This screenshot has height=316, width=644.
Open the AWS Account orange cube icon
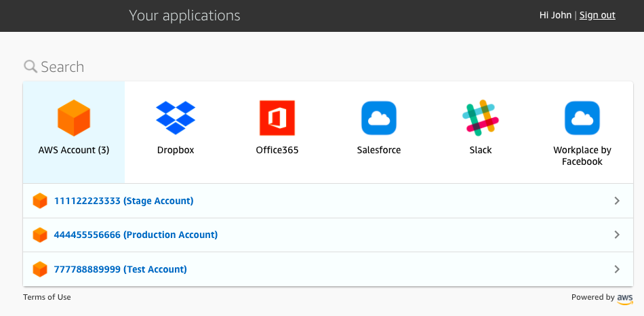pyautogui.click(x=74, y=118)
